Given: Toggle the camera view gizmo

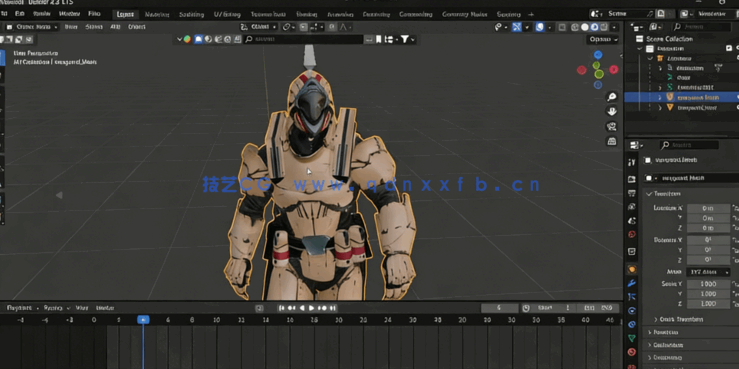Looking at the screenshot, I should click(x=612, y=126).
